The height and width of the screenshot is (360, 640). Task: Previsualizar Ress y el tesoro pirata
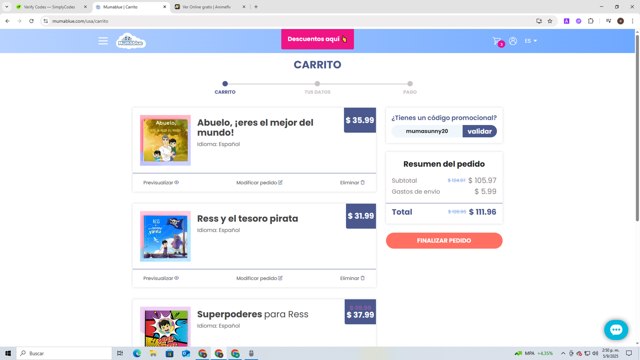coord(161,278)
